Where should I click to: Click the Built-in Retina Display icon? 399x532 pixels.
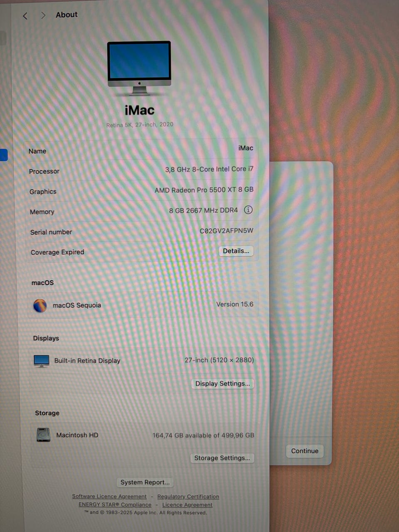42,361
